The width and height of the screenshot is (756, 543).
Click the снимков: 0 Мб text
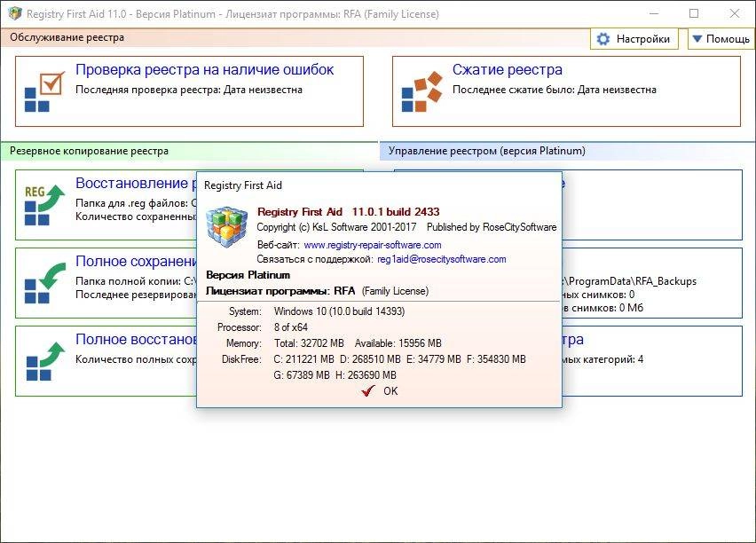pos(602,308)
